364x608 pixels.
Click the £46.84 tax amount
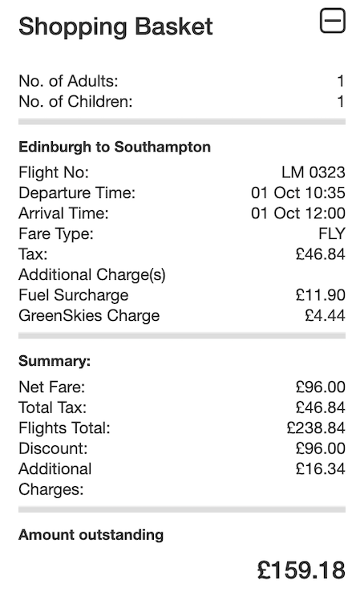coord(320,254)
